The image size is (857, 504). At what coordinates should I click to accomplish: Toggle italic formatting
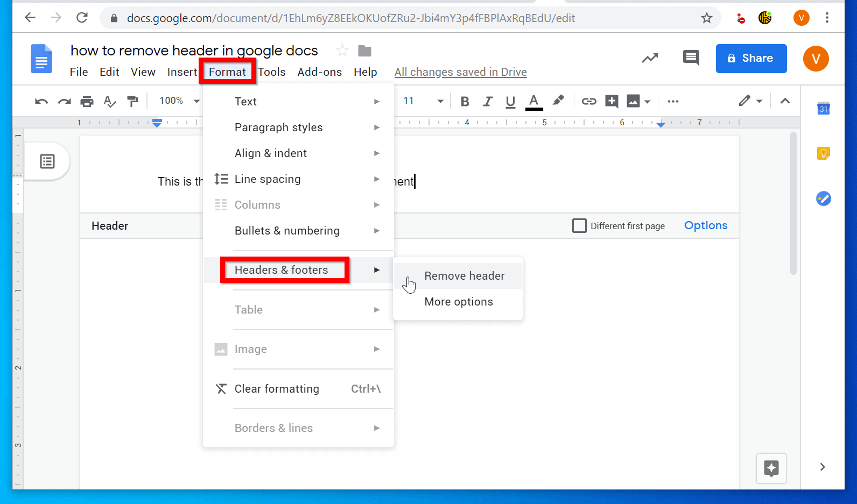pos(488,101)
